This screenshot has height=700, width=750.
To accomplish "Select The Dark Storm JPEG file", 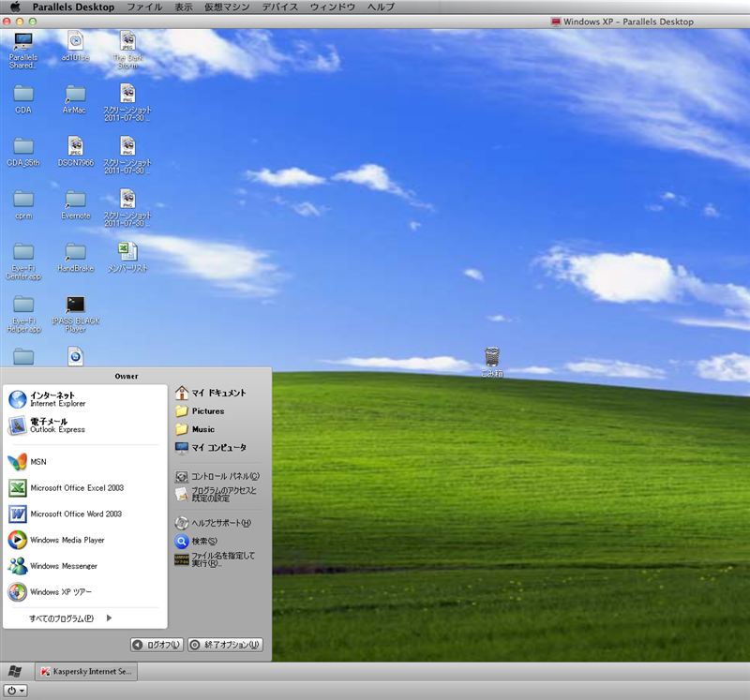I will click(x=127, y=50).
